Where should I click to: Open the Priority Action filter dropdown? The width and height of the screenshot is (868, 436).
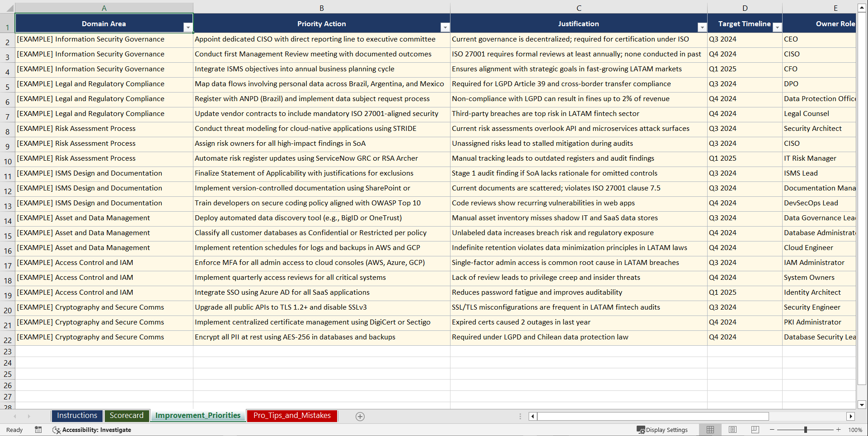coord(445,27)
